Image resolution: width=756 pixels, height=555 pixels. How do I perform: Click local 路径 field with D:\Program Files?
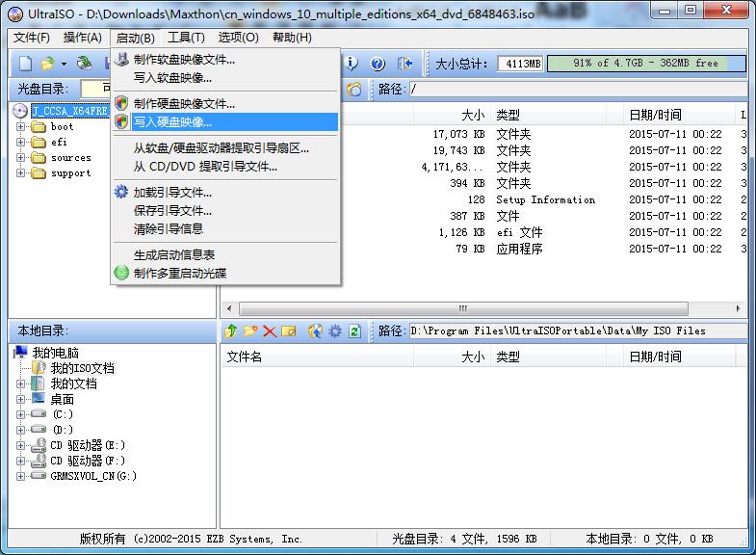pos(578,331)
